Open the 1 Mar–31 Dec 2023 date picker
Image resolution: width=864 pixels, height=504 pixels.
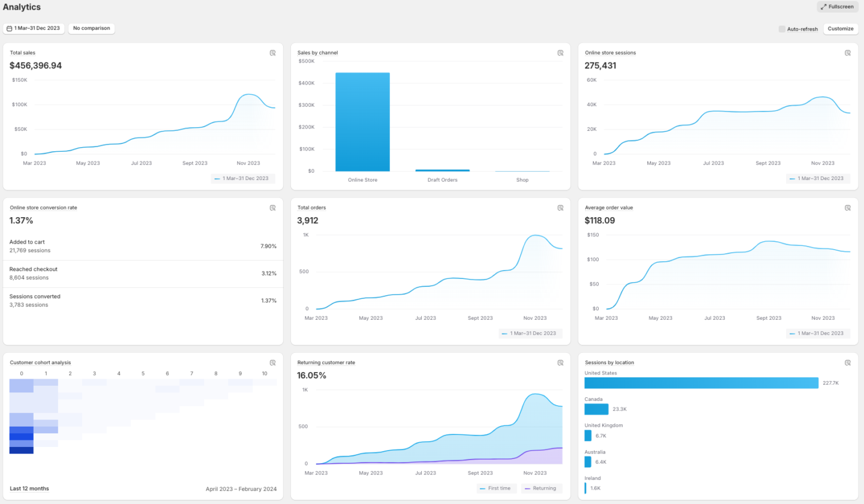pyautogui.click(x=34, y=28)
